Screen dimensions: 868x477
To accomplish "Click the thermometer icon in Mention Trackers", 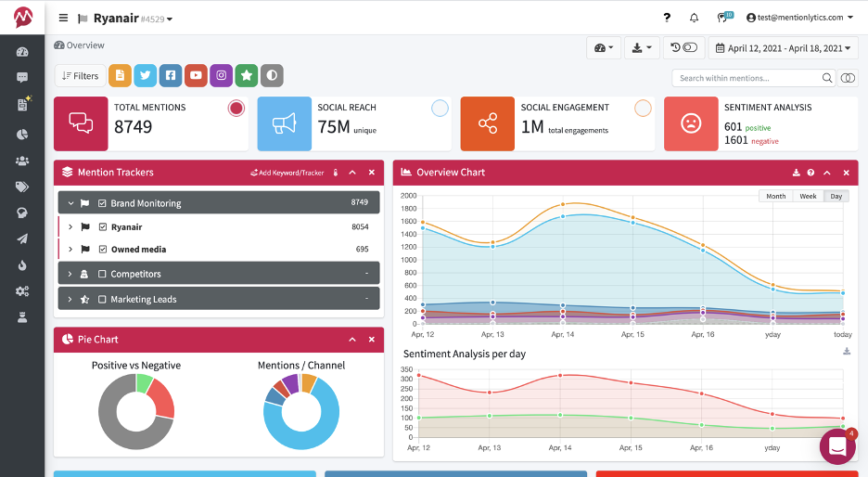I will click(336, 173).
